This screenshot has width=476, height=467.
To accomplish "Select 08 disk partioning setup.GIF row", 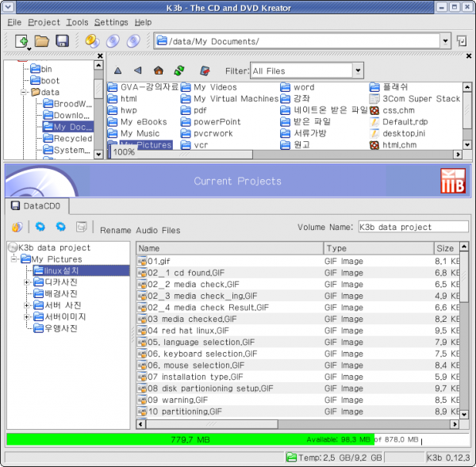I will tap(298, 389).
